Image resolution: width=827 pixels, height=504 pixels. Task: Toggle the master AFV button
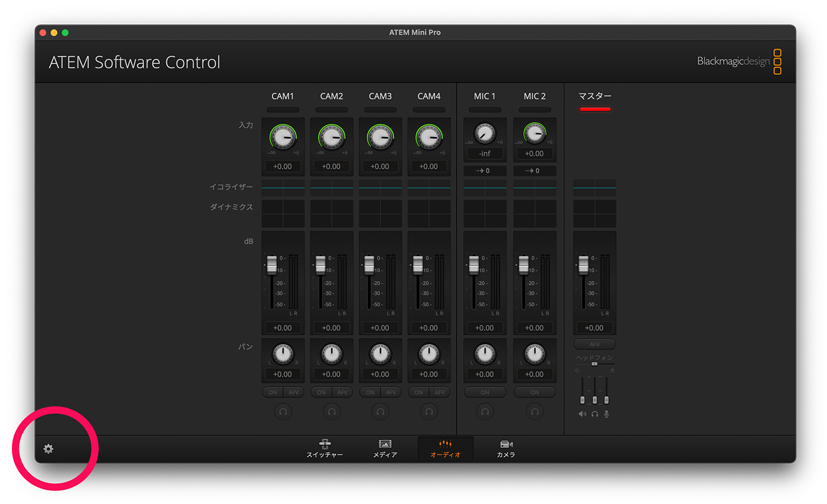(x=595, y=344)
